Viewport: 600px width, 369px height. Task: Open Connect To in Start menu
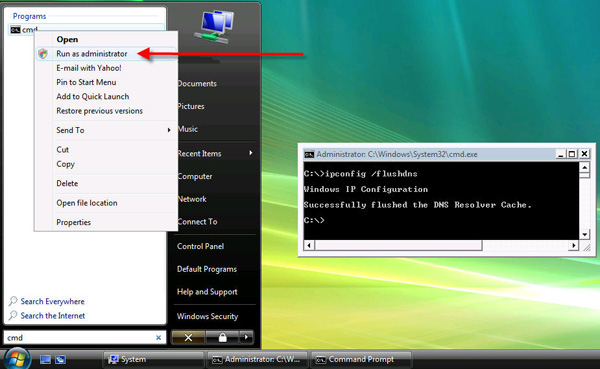(x=197, y=222)
